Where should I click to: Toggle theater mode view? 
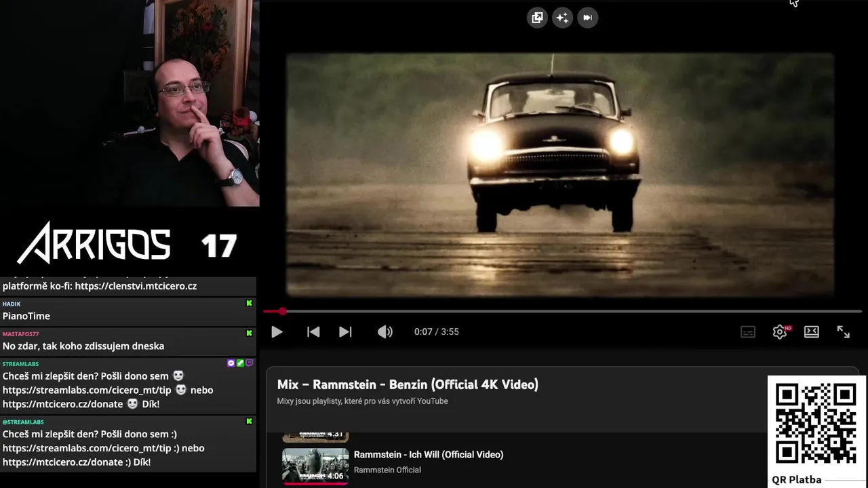[812, 331]
